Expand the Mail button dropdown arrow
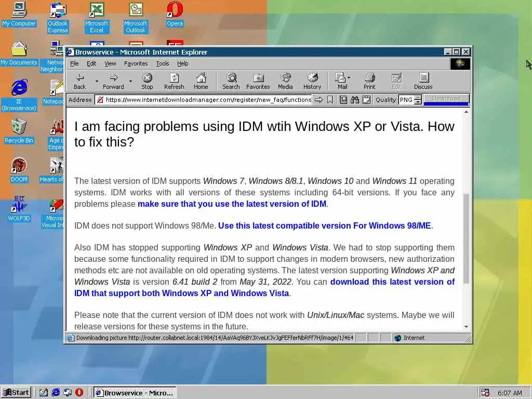Screen dimensions: 532x399 coord(349,78)
